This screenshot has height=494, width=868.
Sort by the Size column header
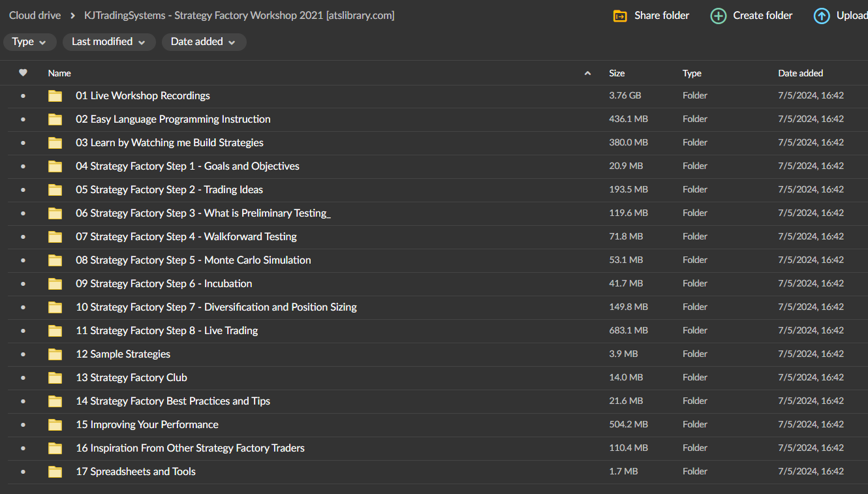click(x=617, y=73)
